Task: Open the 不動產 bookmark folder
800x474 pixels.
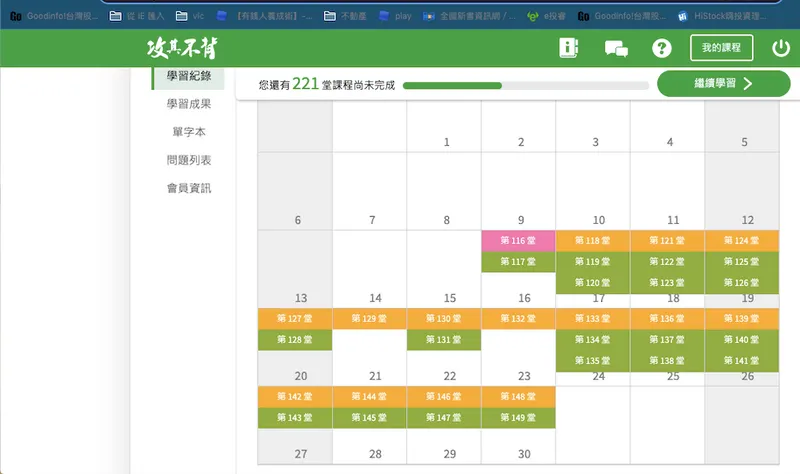Action: click(x=345, y=16)
